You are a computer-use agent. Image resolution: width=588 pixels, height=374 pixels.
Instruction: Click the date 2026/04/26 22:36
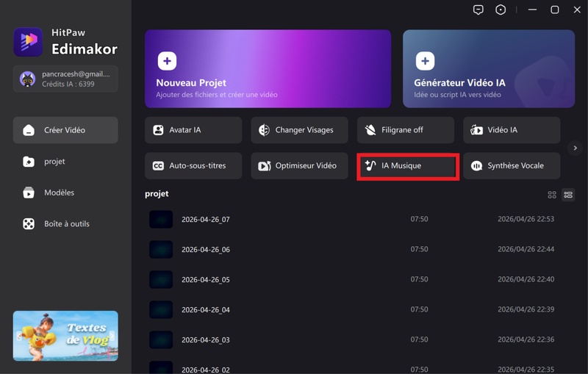pos(526,339)
